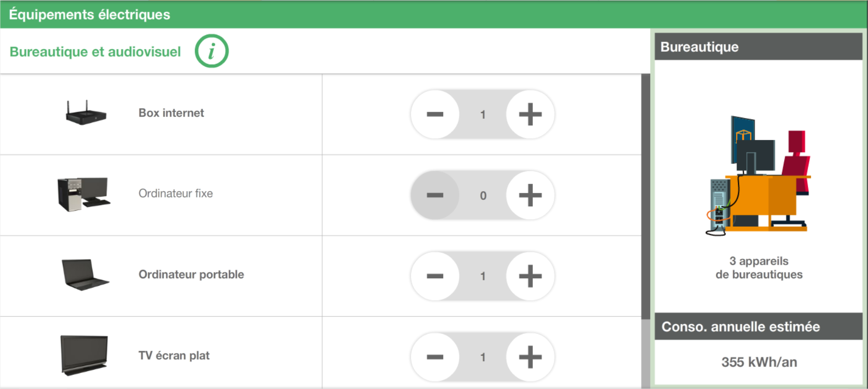Image resolution: width=868 pixels, height=389 pixels.
Task: Increase Box internet count with plus
Action: point(530,115)
